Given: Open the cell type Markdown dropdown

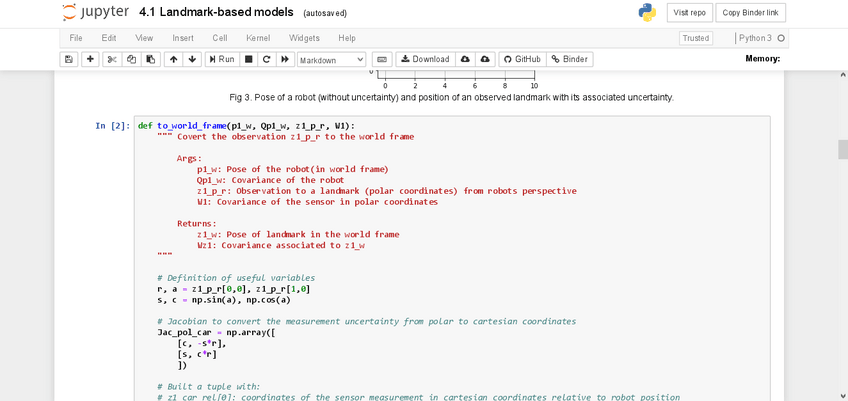Looking at the screenshot, I should tap(331, 60).
